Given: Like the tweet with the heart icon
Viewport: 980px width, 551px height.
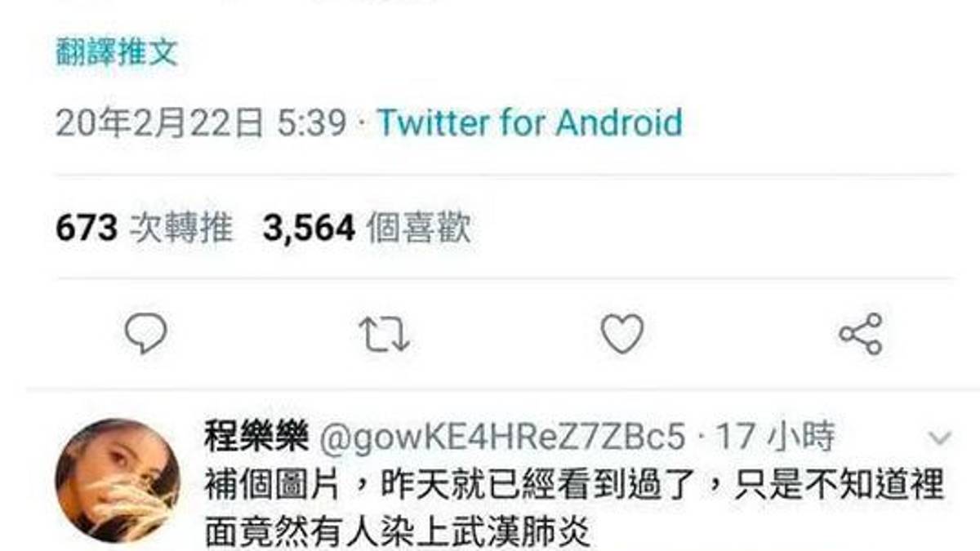Looking at the screenshot, I should [x=622, y=333].
